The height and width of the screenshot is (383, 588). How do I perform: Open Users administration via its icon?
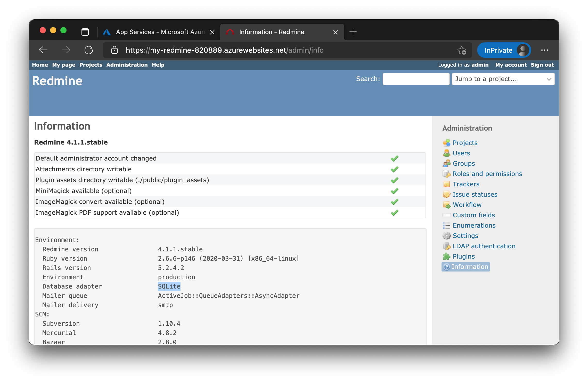point(447,153)
